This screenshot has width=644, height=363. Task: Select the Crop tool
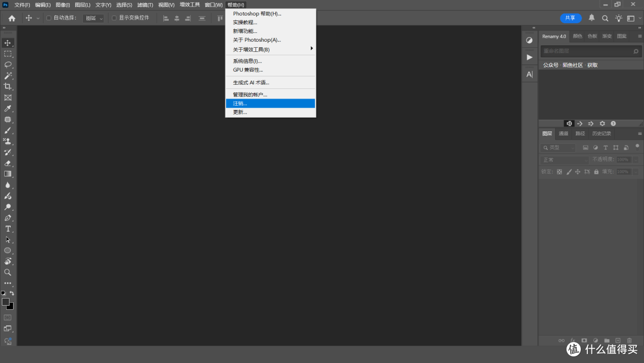tap(8, 87)
